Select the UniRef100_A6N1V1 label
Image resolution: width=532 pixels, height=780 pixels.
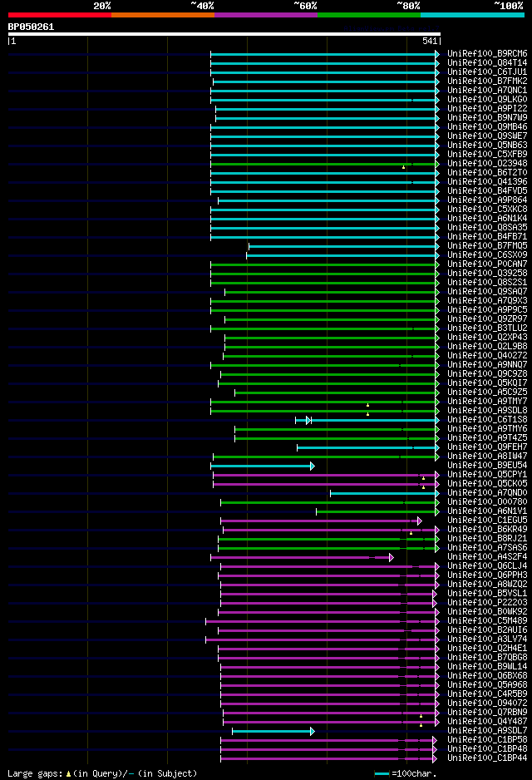pos(487,511)
